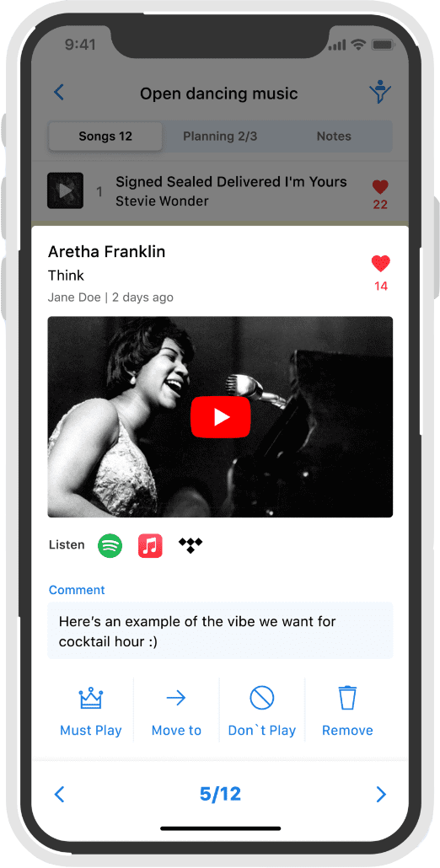
Task: Tap the Stevie Wonder song thumbnail
Action: pos(65,190)
